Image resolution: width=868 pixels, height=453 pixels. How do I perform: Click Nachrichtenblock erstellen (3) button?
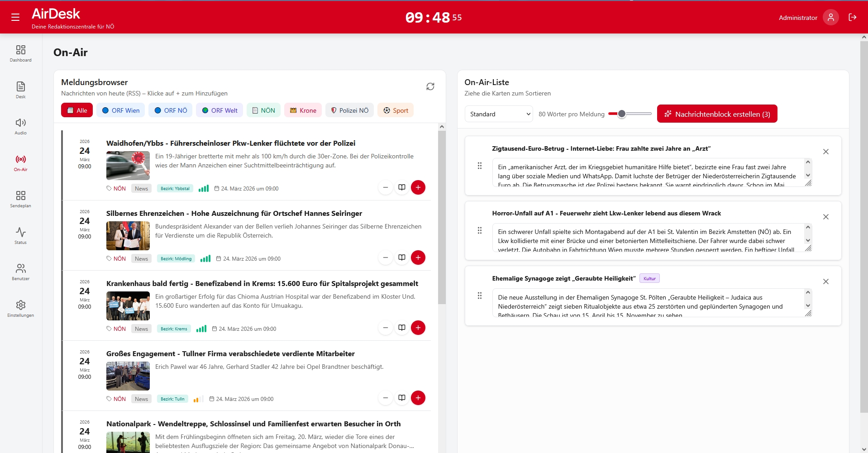click(x=717, y=114)
